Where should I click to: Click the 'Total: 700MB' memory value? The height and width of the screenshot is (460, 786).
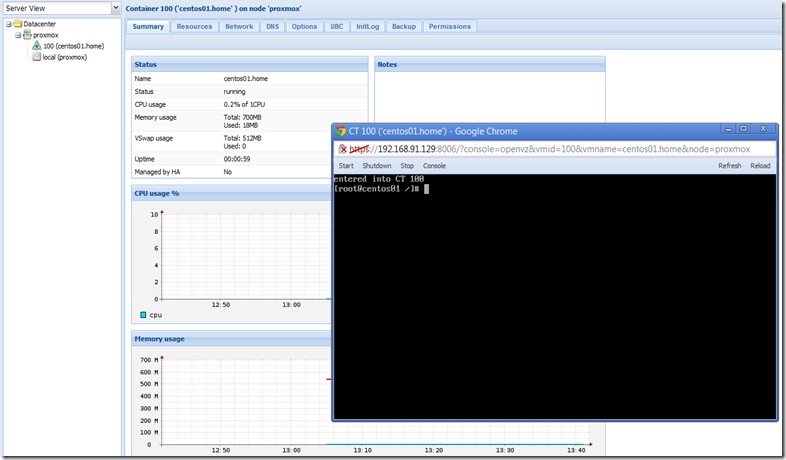pyautogui.click(x=242, y=117)
